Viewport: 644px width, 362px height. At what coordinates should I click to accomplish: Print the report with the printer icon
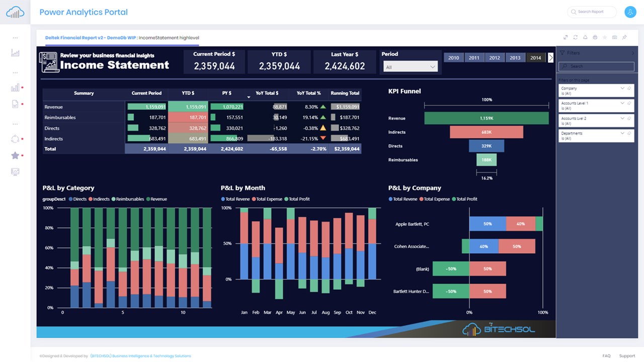click(595, 37)
